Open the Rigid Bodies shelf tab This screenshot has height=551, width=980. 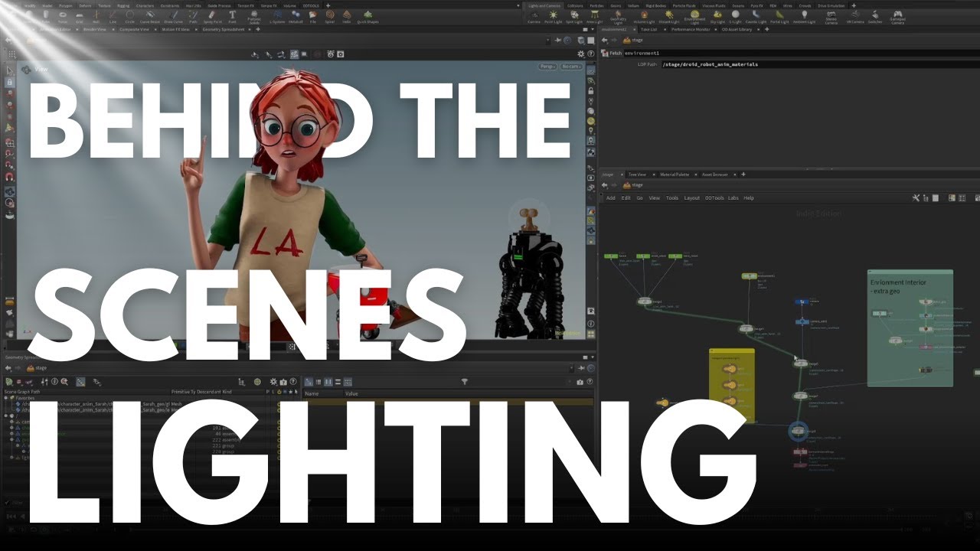[656, 5]
